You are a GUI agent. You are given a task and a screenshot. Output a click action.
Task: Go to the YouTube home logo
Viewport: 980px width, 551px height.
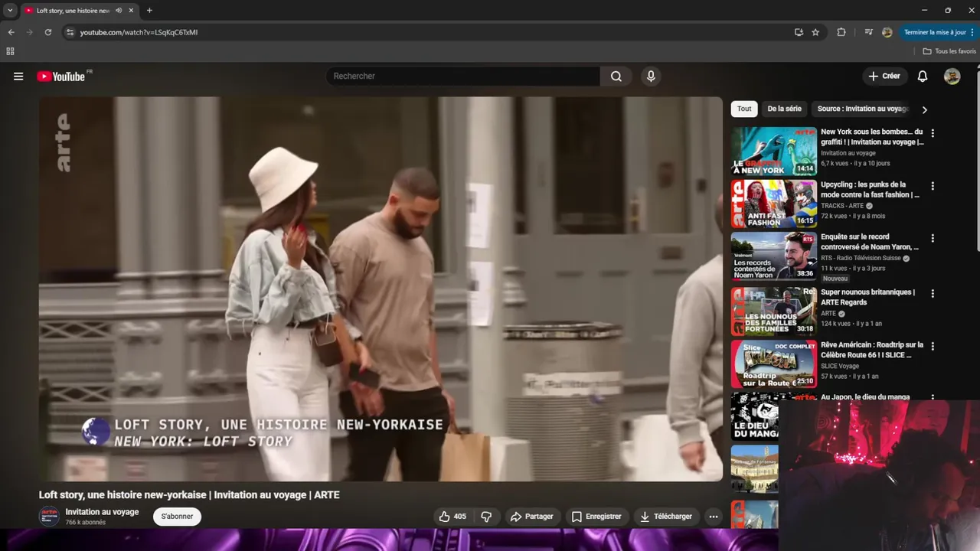[x=61, y=77]
